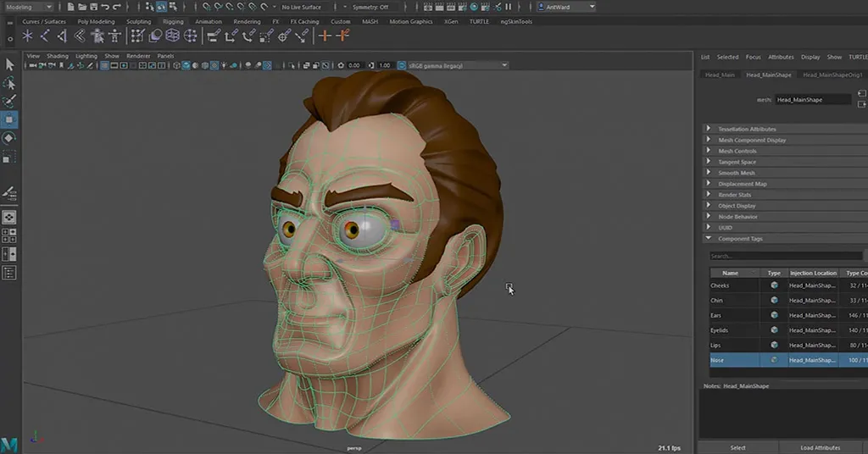Click the HumanIK character shelf icon
This screenshot has height=454, width=868.
pyautogui.click(x=114, y=36)
